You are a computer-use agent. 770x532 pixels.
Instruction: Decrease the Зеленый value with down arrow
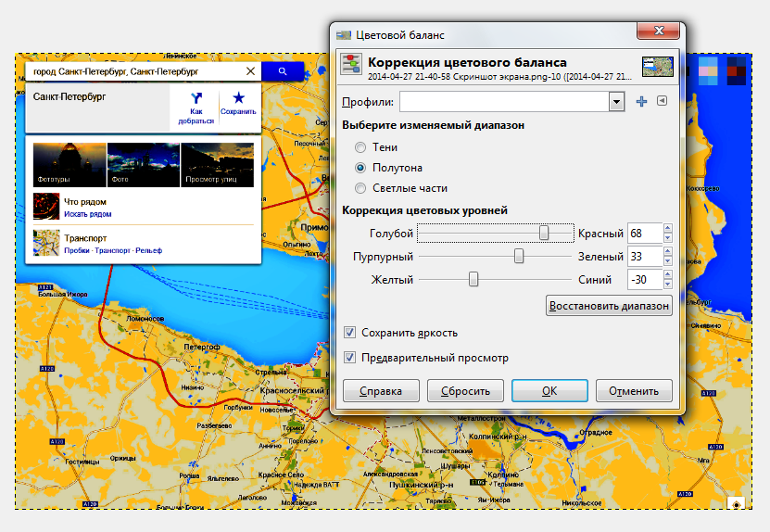667,261
